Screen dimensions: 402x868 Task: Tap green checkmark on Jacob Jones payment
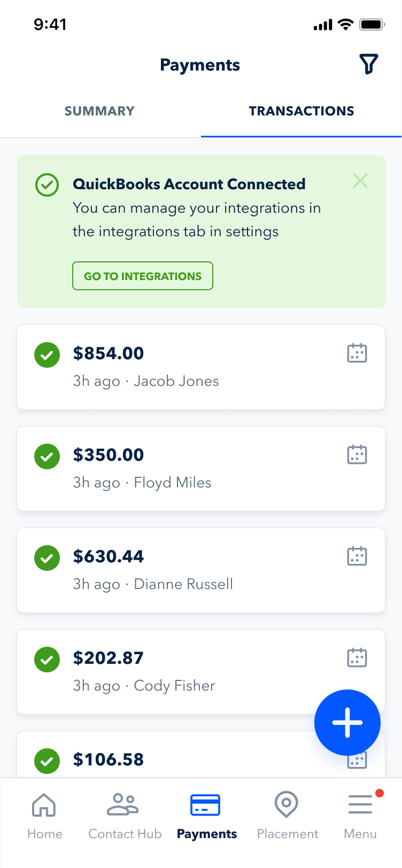tap(47, 355)
